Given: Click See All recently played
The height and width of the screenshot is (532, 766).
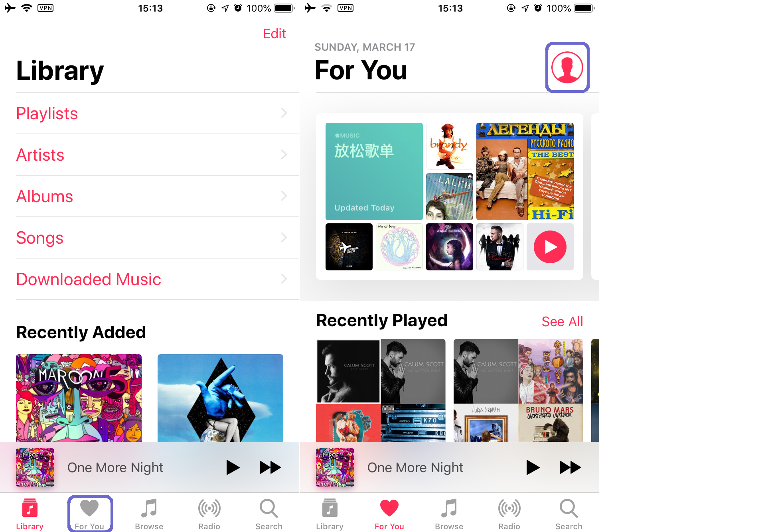Looking at the screenshot, I should [x=563, y=321].
